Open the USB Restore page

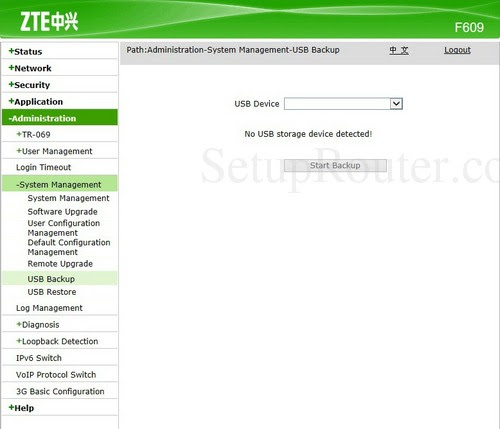click(52, 292)
